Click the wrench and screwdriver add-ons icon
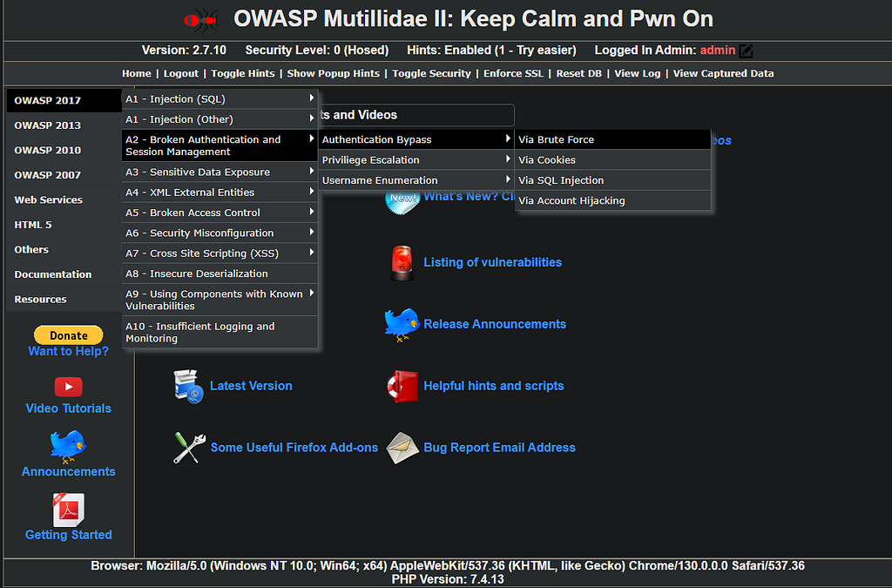 [189, 448]
